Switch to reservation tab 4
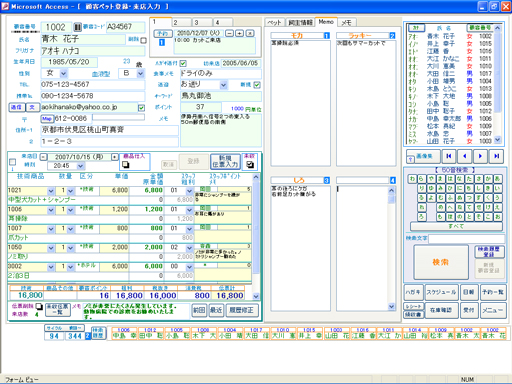This screenshot has width=512, height=384. tap(223, 22)
